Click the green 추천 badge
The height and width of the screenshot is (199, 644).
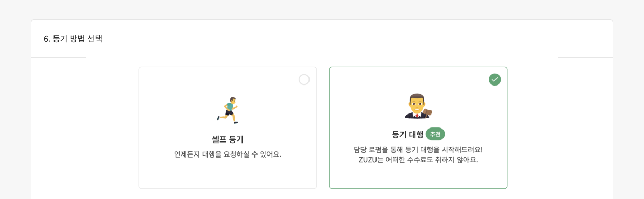point(435,134)
